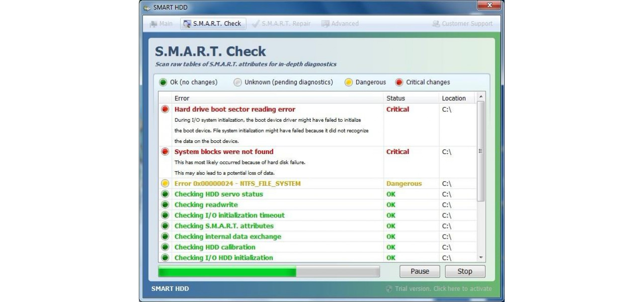This screenshot has height=302, width=644.
Task: Open the S.M.A.R.T. Repair tab
Action: 282,24
